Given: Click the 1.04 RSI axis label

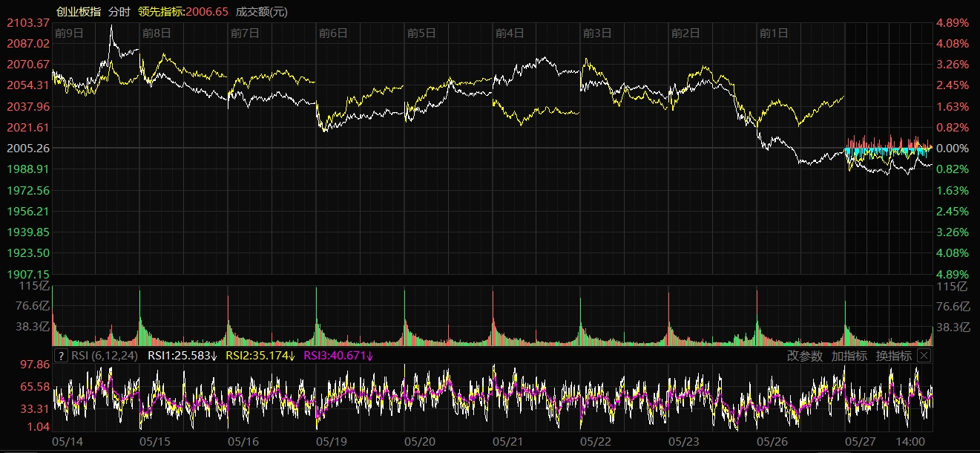Looking at the screenshot, I should [37, 427].
